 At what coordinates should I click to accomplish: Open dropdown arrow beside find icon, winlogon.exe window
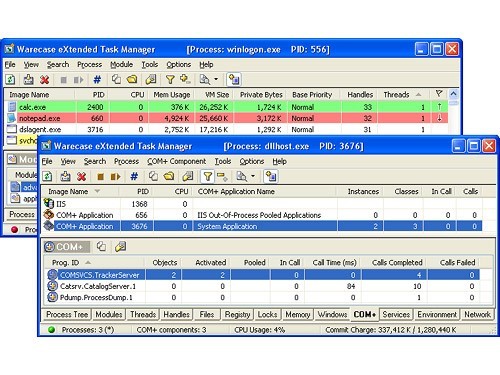[216, 79]
